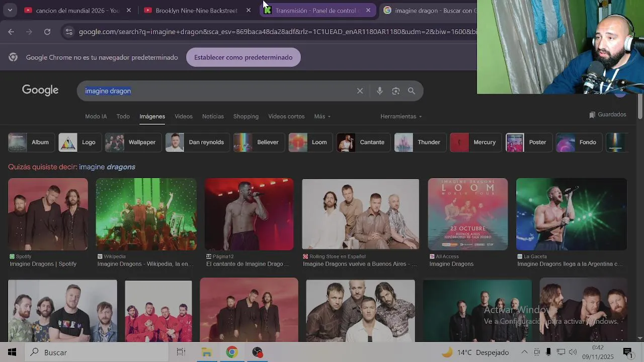Reload the page with the refresh icon
Viewport: 644px width, 362px height.
[47, 32]
